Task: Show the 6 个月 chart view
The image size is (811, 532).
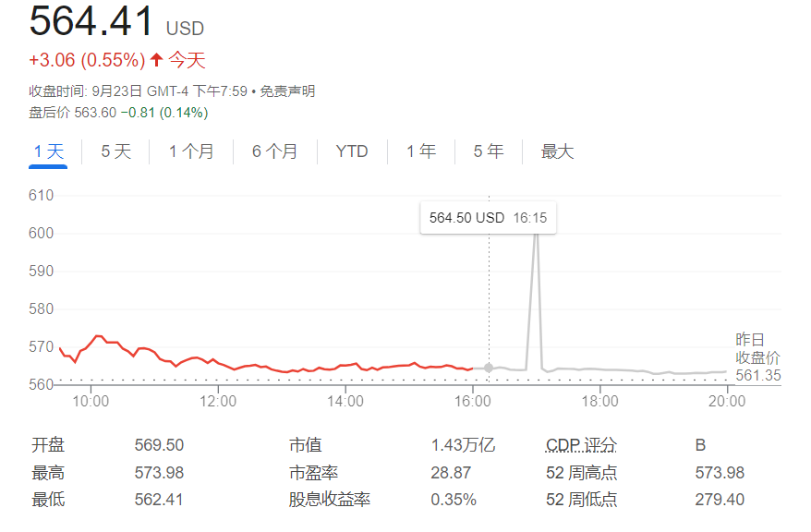Action: point(275,151)
